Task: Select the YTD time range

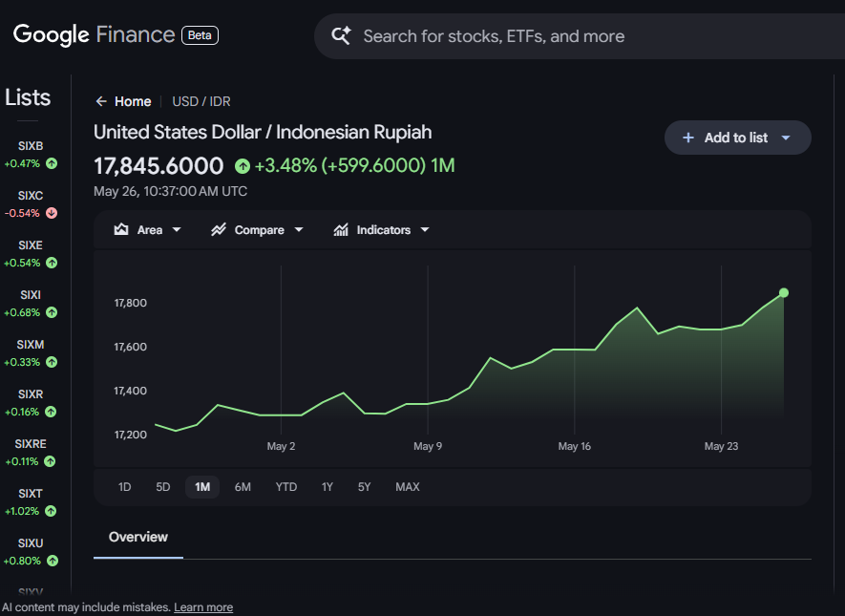Action: pos(286,487)
